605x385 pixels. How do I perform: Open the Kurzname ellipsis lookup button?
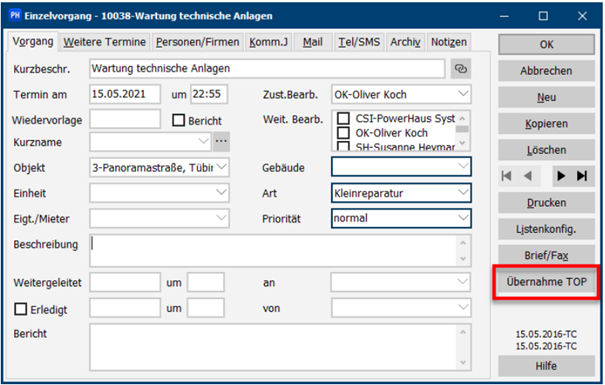tap(221, 142)
